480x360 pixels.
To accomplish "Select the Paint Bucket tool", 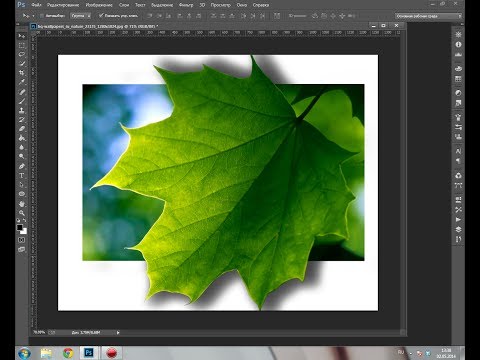I will tap(22, 138).
